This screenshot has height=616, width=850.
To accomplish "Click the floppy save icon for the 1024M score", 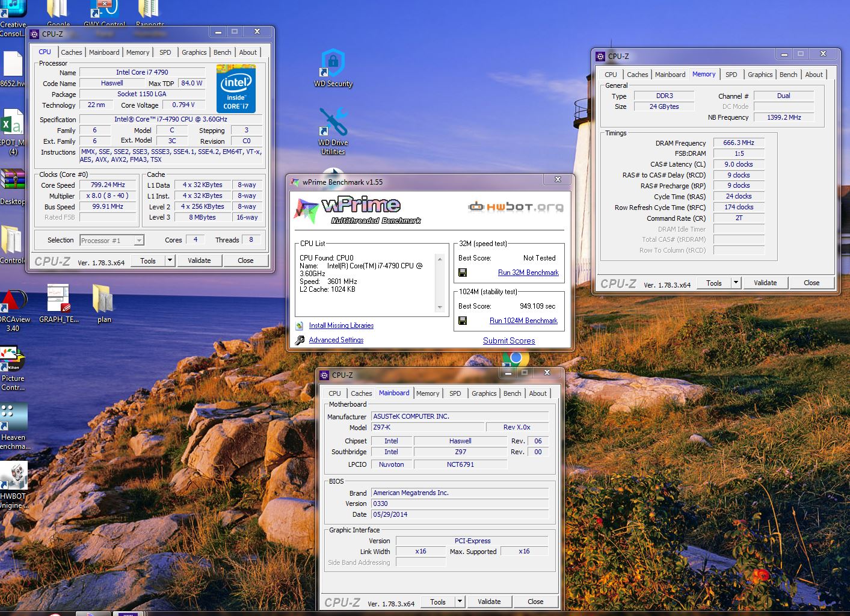I will point(463,321).
